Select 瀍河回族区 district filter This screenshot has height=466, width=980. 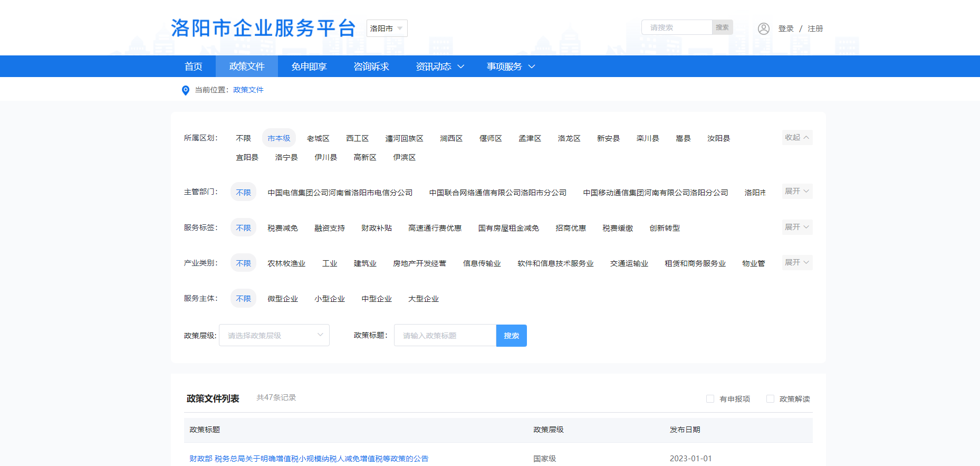click(404, 138)
